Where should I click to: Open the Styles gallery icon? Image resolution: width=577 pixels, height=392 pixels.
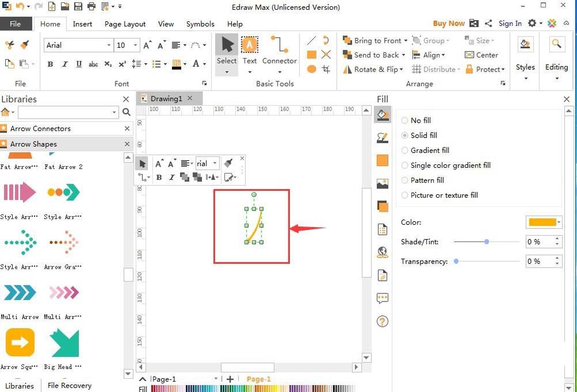(525, 46)
